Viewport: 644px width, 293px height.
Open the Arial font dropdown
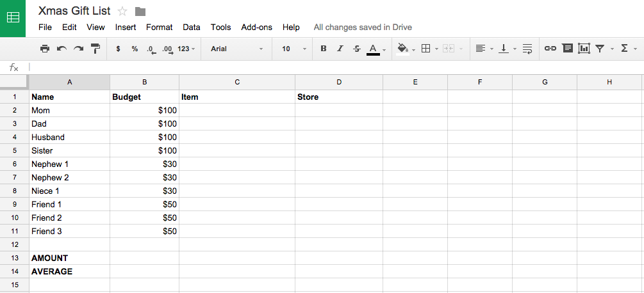(236, 49)
